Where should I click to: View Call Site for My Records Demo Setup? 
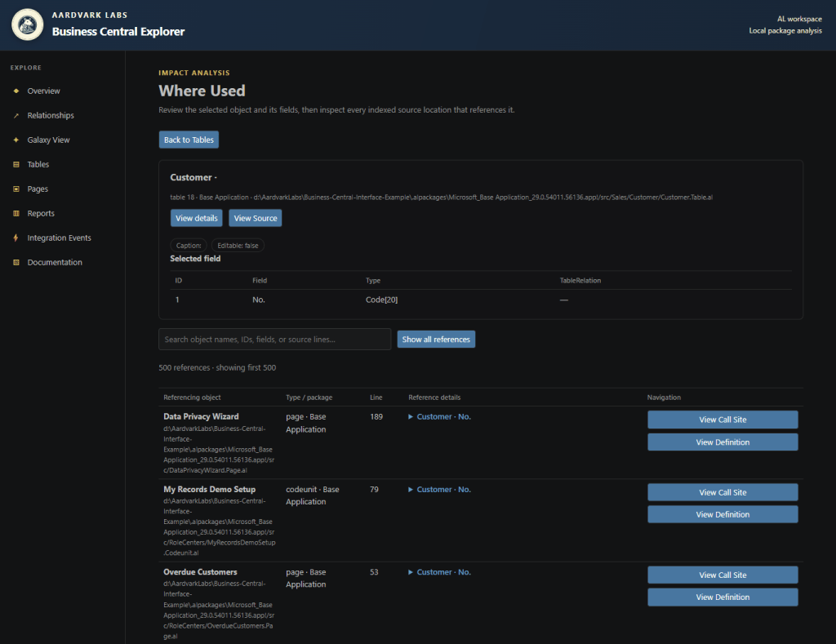click(x=723, y=493)
